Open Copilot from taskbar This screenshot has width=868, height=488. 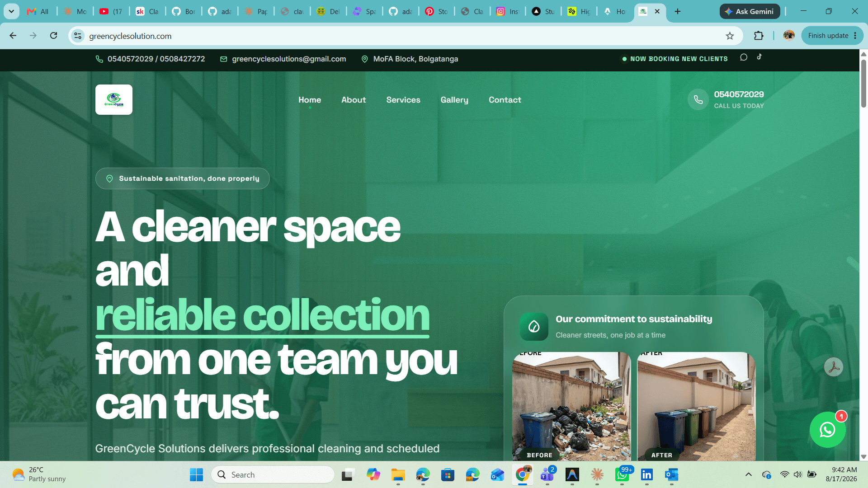[x=373, y=474]
